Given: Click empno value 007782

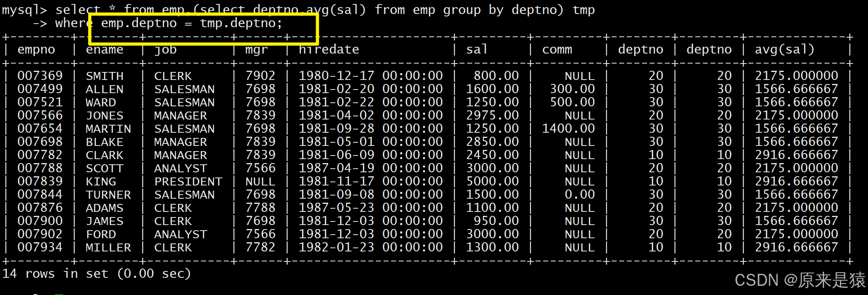Looking at the screenshot, I should [x=40, y=155].
